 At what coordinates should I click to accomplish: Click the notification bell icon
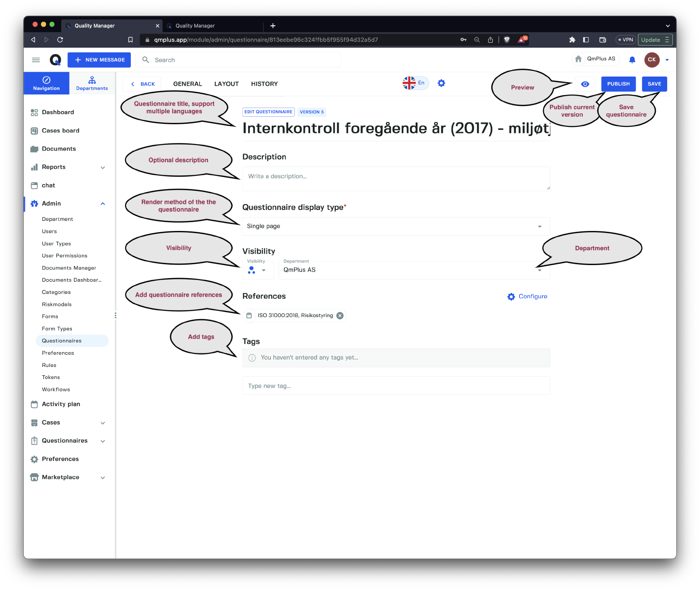pyautogui.click(x=632, y=60)
